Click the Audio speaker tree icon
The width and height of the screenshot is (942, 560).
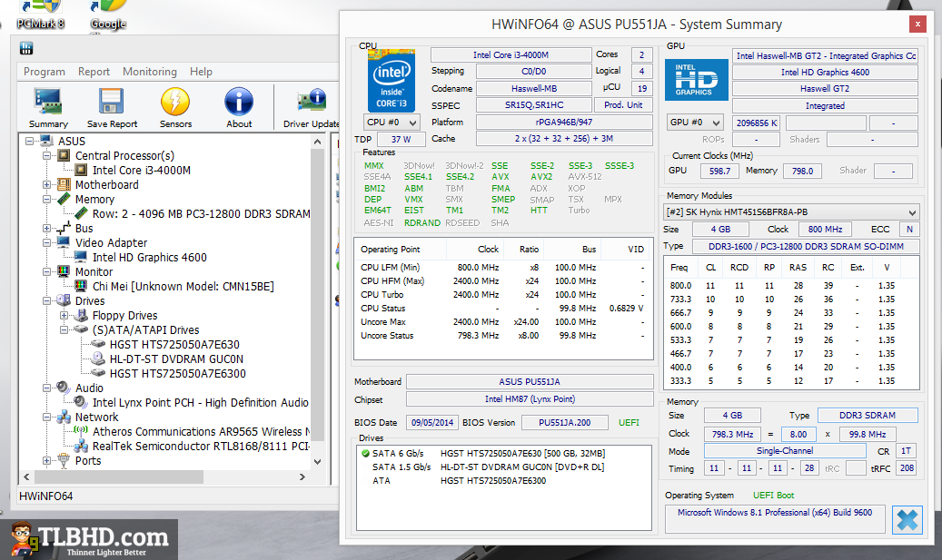(64, 388)
